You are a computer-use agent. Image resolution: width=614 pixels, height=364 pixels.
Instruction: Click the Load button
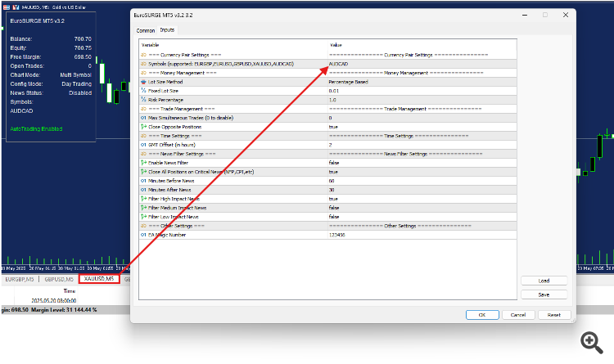544,281
